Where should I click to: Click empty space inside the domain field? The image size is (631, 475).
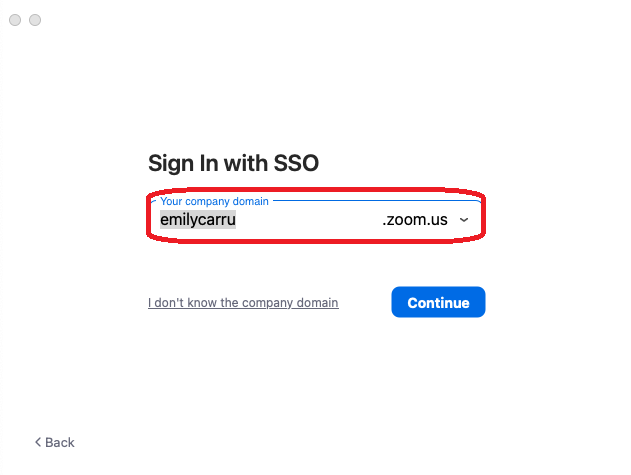click(308, 220)
